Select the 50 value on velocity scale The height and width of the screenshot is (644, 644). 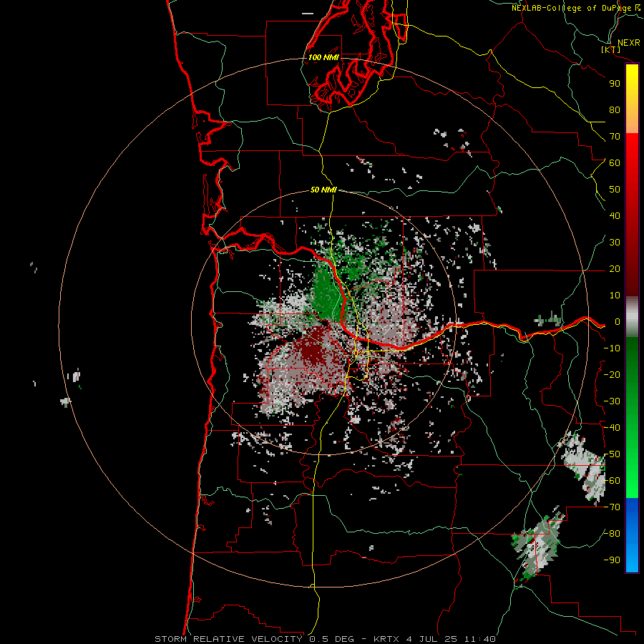click(x=615, y=190)
